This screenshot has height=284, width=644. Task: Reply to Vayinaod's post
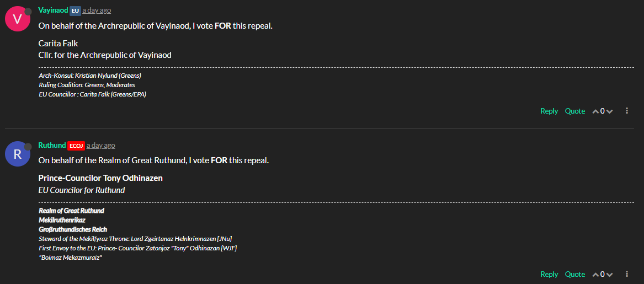[549, 111]
